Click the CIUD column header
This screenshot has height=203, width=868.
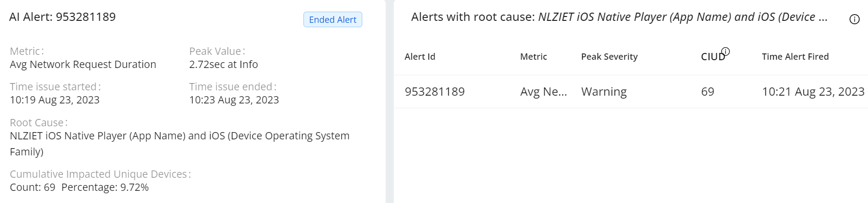point(712,57)
